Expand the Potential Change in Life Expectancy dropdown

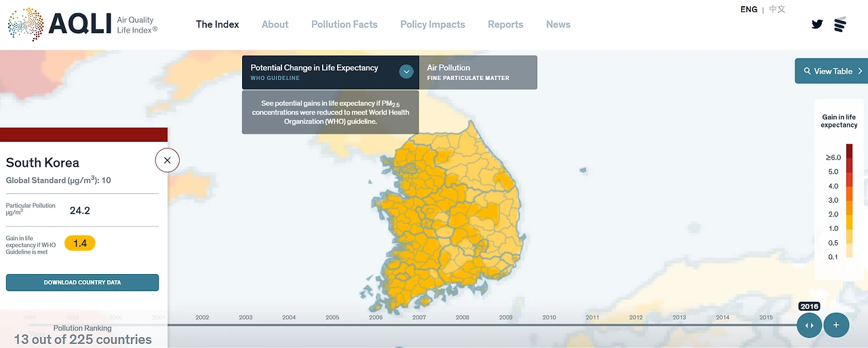406,71
